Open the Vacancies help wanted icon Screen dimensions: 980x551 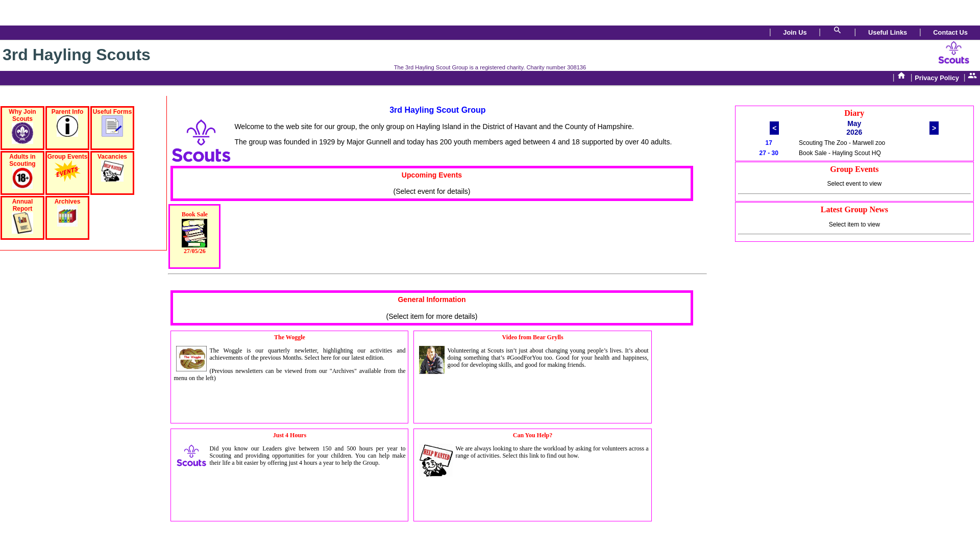pyautogui.click(x=112, y=171)
